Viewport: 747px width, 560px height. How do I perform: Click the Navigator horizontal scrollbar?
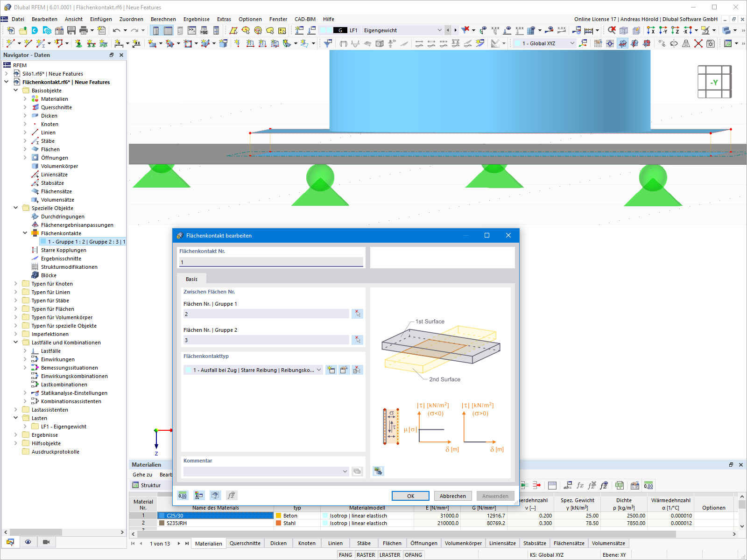[x=36, y=532]
